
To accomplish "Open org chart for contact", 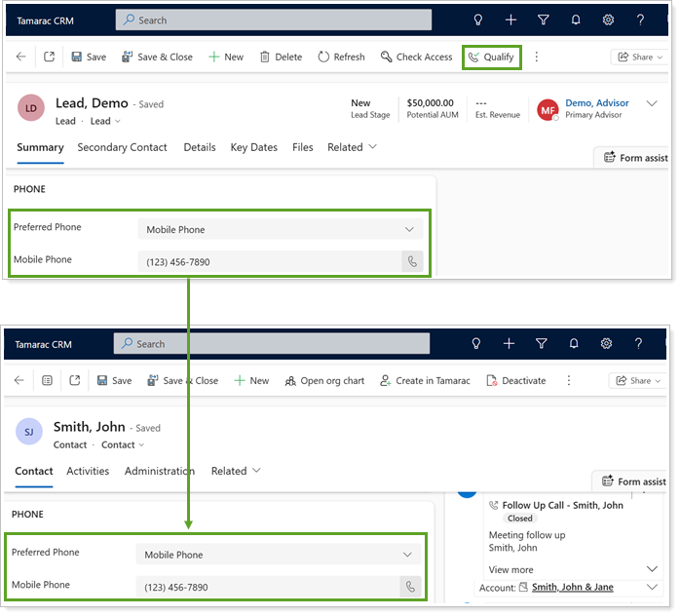I will pyautogui.click(x=323, y=381).
